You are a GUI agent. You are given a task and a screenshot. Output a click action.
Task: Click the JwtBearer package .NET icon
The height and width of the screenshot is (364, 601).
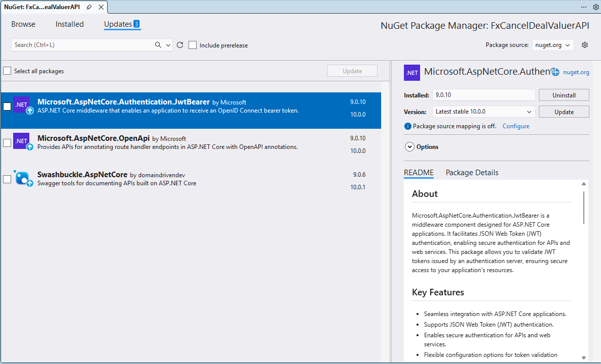(21, 105)
